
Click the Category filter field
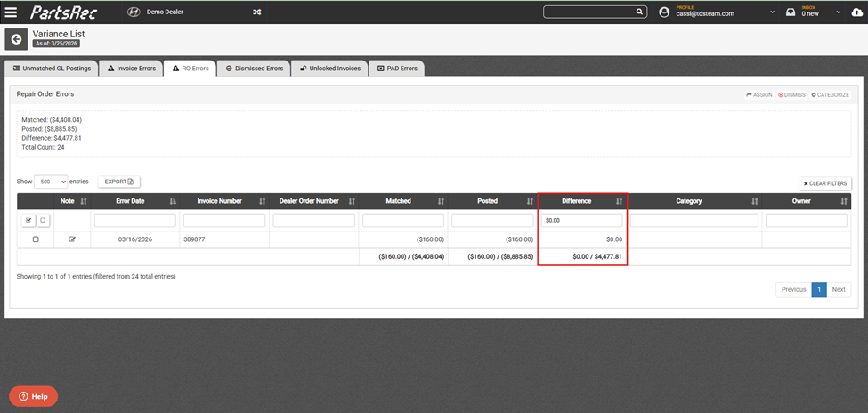[x=694, y=221]
